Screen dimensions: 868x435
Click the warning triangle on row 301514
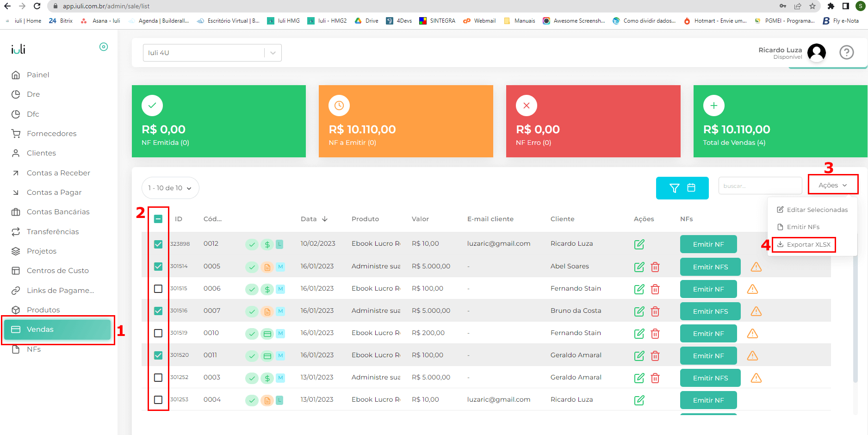click(756, 267)
